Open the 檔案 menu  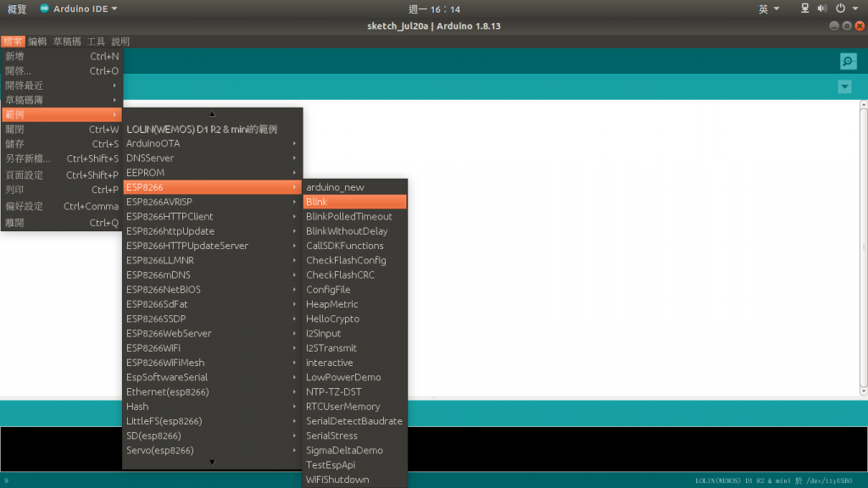[x=13, y=42]
